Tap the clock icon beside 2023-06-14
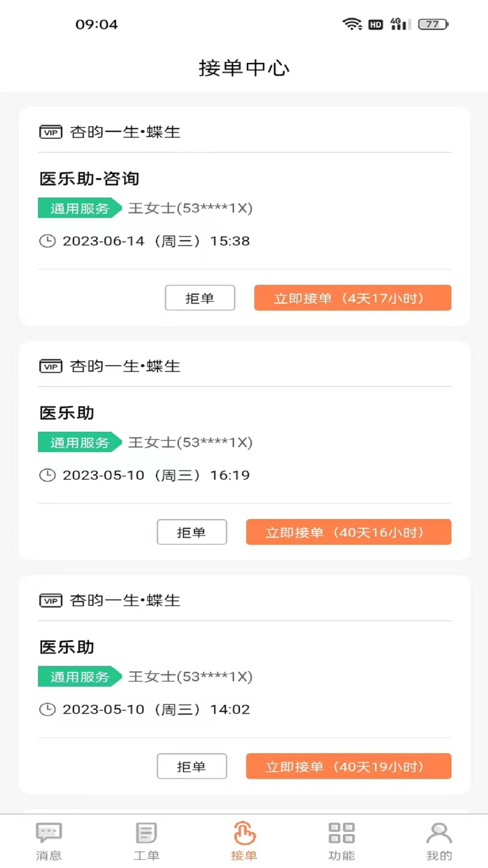This screenshot has height=868, width=488. 47,241
